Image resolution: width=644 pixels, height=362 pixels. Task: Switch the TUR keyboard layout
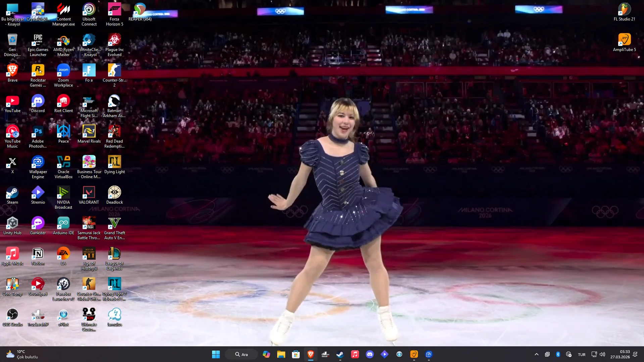click(x=582, y=354)
